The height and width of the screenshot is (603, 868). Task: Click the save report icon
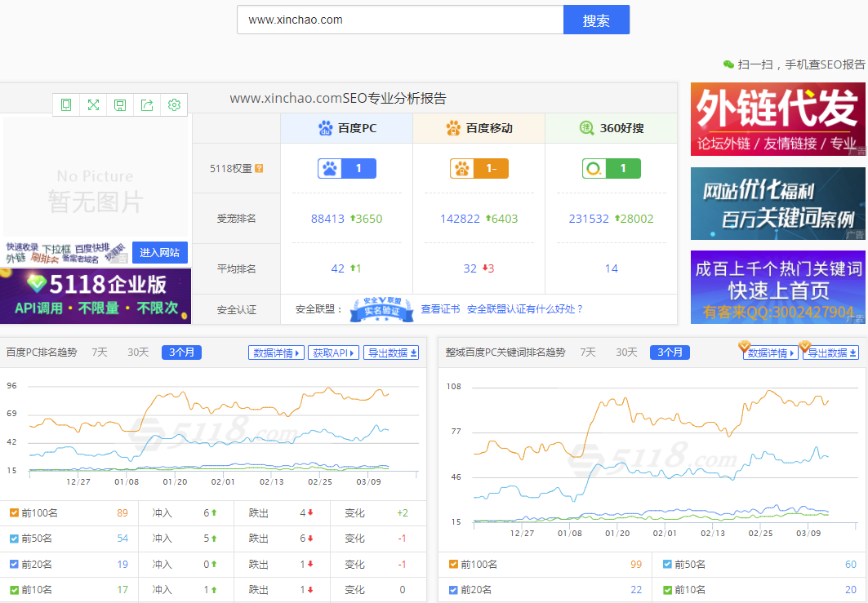[119, 104]
